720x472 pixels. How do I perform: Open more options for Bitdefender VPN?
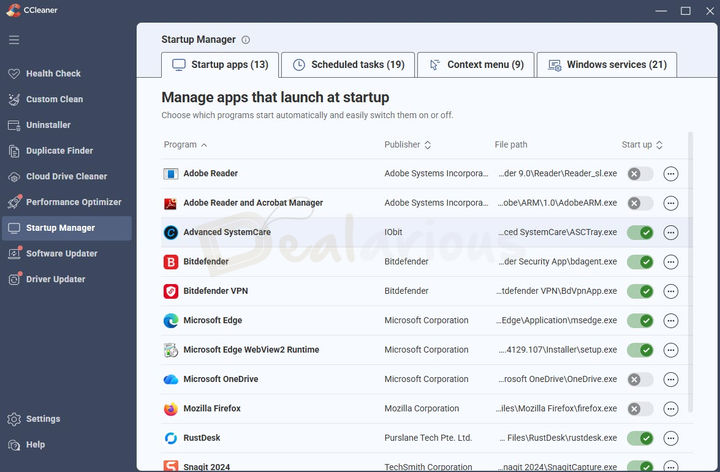click(671, 292)
